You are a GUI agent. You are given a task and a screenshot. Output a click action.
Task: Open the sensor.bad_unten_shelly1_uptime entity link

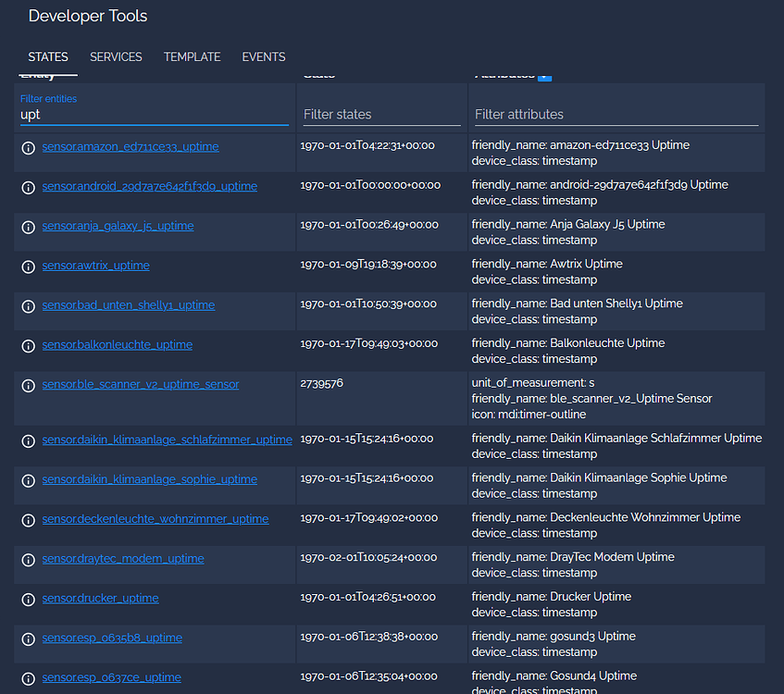click(x=128, y=304)
